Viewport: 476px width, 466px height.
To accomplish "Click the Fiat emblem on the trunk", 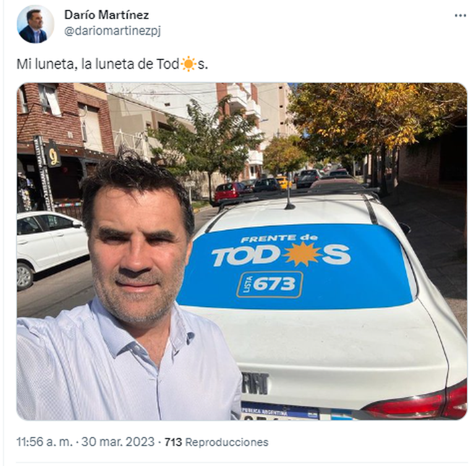I will (255, 383).
